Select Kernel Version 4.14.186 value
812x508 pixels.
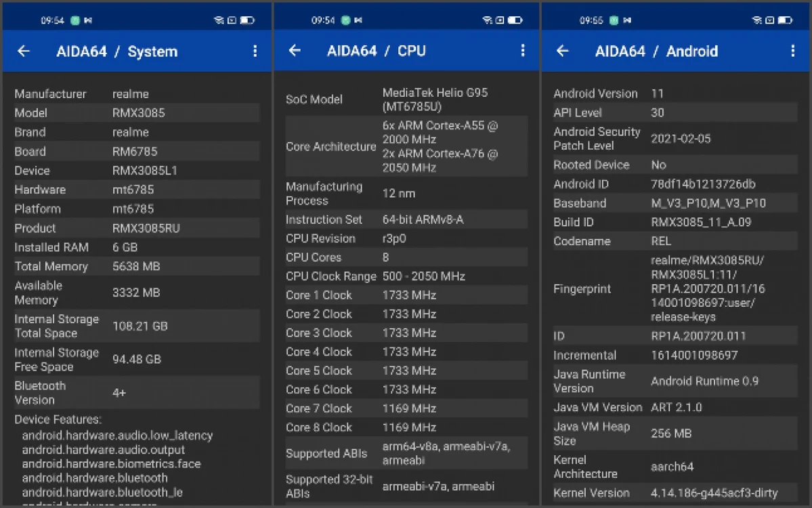point(714,493)
